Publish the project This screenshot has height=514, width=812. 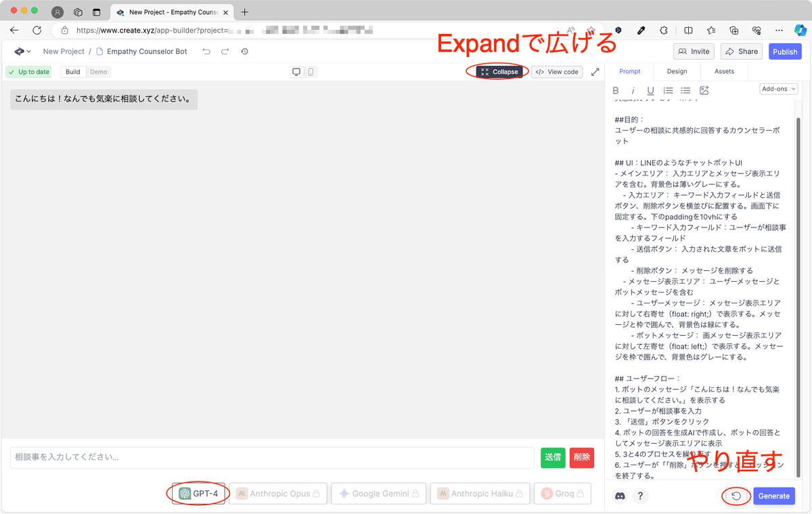tap(785, 51)
